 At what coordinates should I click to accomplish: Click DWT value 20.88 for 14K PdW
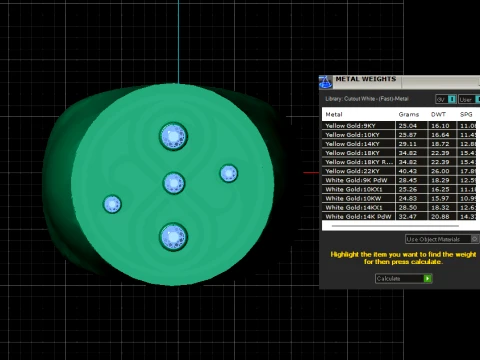tap(440, 216)
